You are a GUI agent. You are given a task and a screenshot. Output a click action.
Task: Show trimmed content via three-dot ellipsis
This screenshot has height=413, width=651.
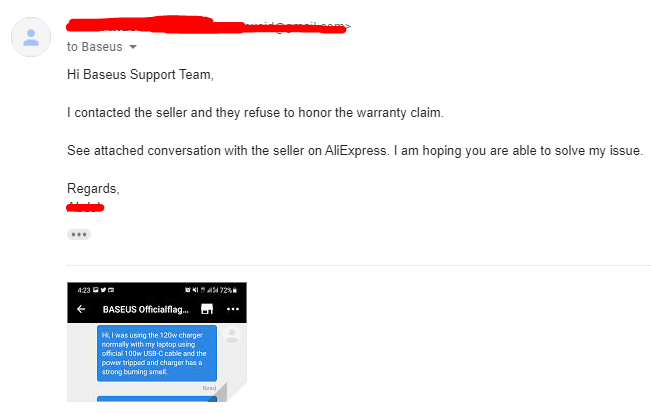(x=79, y=235)
